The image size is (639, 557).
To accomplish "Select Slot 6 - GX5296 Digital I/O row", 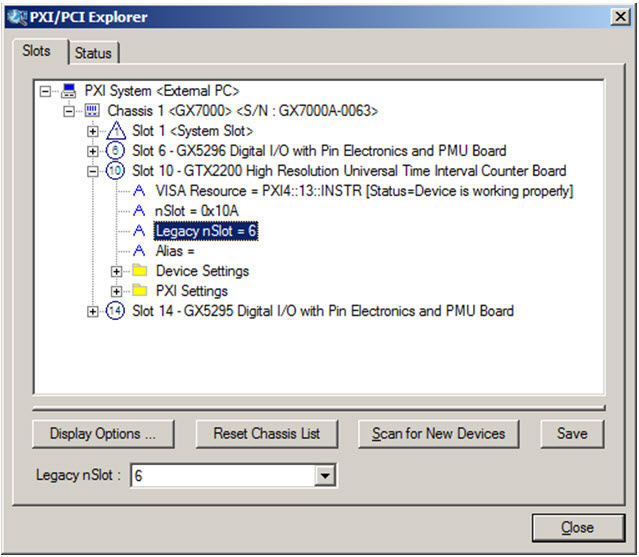I will click(319, 151).
